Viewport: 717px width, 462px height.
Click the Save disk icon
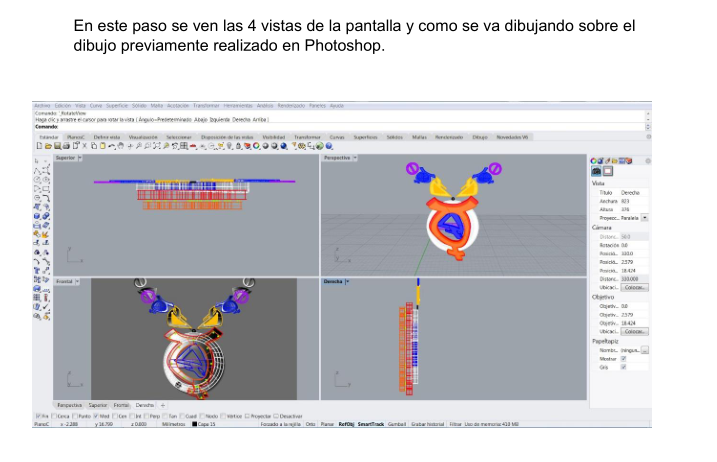pos(58,146)
